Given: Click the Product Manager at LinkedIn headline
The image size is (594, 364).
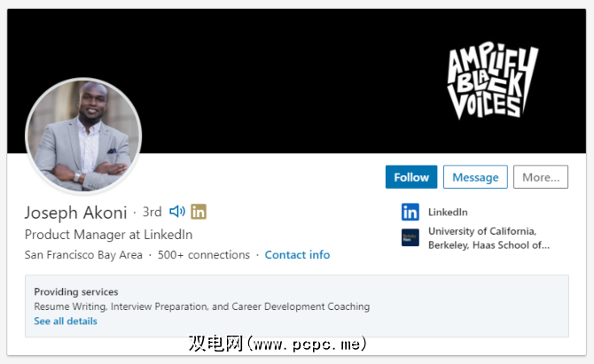Looking at the screenshot, I should pos(109,235).
